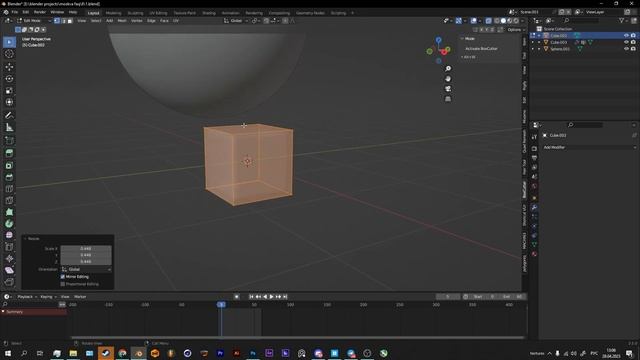Enable face select mode
640x360 pixels.
pos(70,20)
